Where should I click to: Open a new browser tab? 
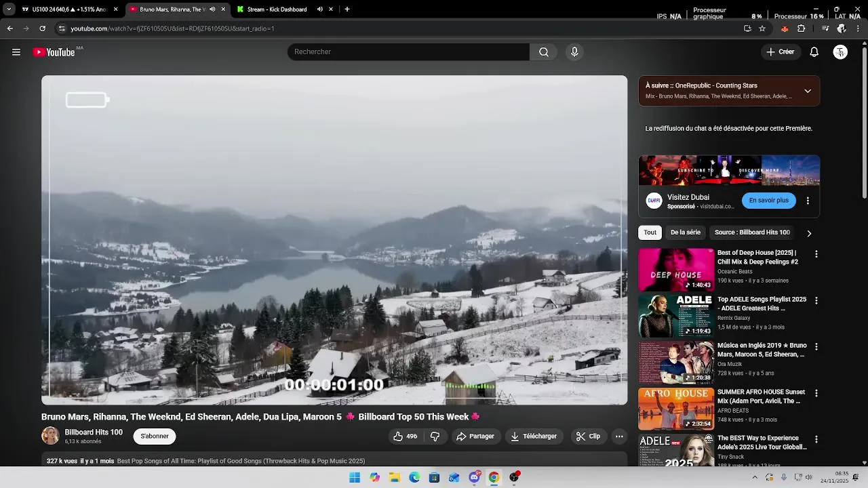(x=347, y=9)
